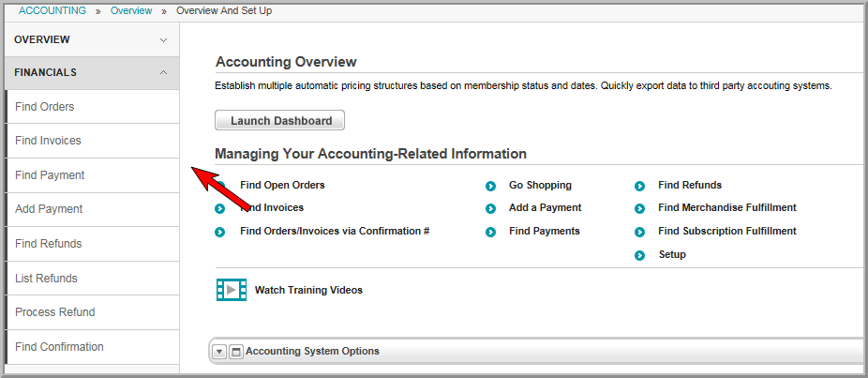
Task: Click the teal bullet beside Find Subscription Fulfillment
Action: tap(640, 232)
